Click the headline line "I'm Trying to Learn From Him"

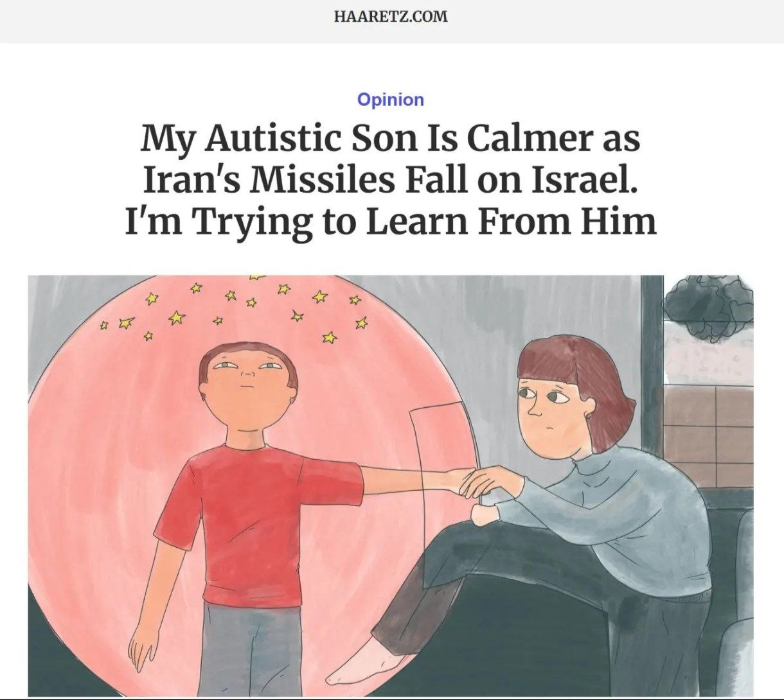click(391, 220)
